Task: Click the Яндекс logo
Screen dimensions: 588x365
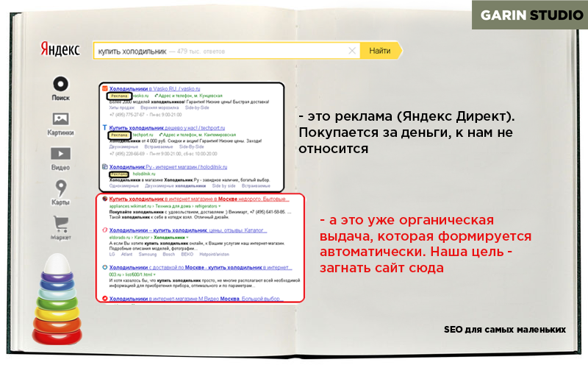Action: 60,49
